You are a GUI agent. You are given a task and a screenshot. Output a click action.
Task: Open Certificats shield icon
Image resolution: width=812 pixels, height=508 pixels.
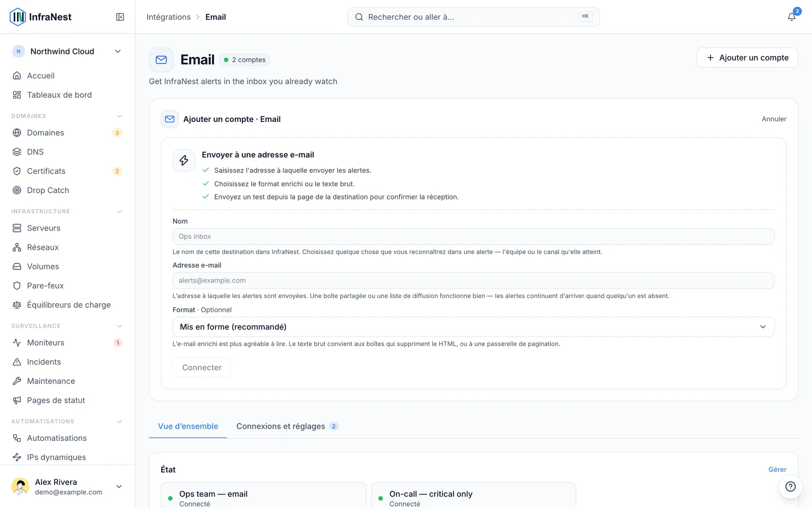17,171
